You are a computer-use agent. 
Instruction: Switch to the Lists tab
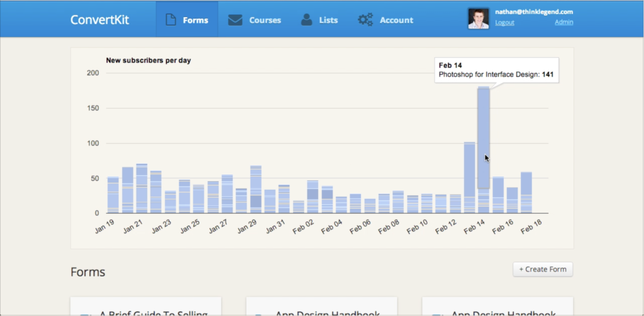click(328, 19)
